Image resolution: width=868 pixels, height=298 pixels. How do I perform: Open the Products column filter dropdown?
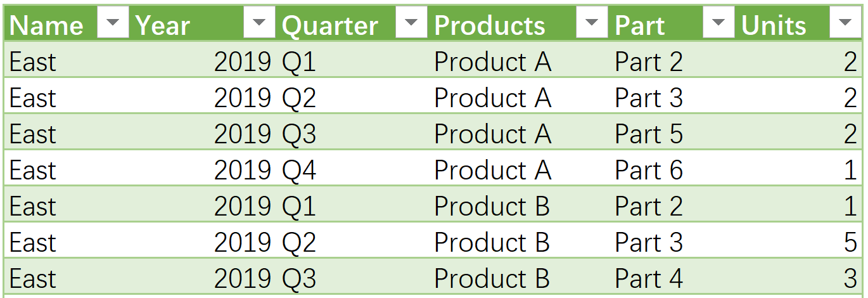pyautogui.click(x=592, y=24)
